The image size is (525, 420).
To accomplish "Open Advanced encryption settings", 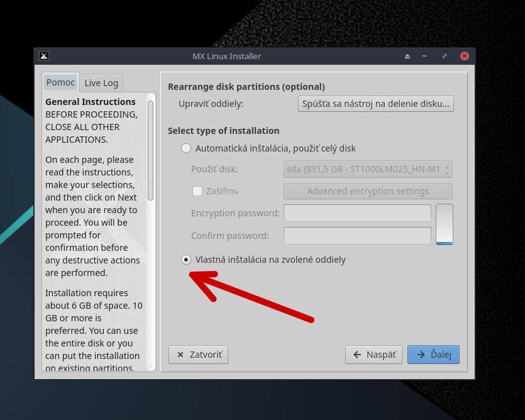I will click(368, 191).
